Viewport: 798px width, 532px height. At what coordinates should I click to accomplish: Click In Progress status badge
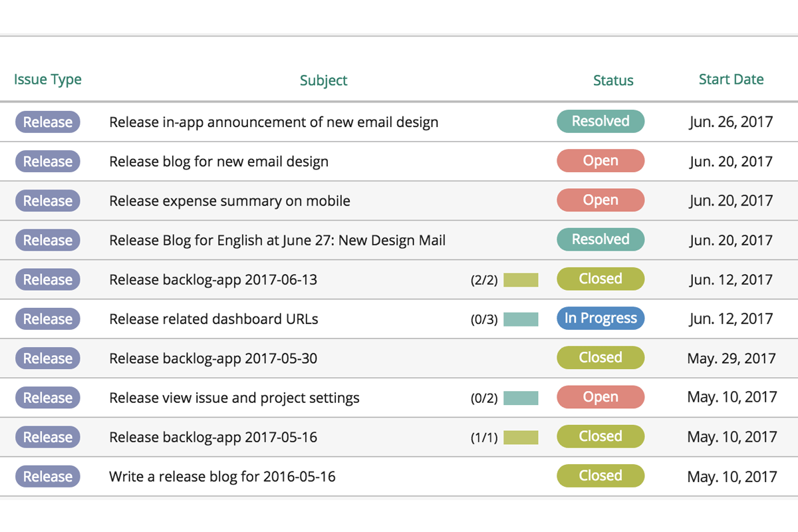point(600,319)
